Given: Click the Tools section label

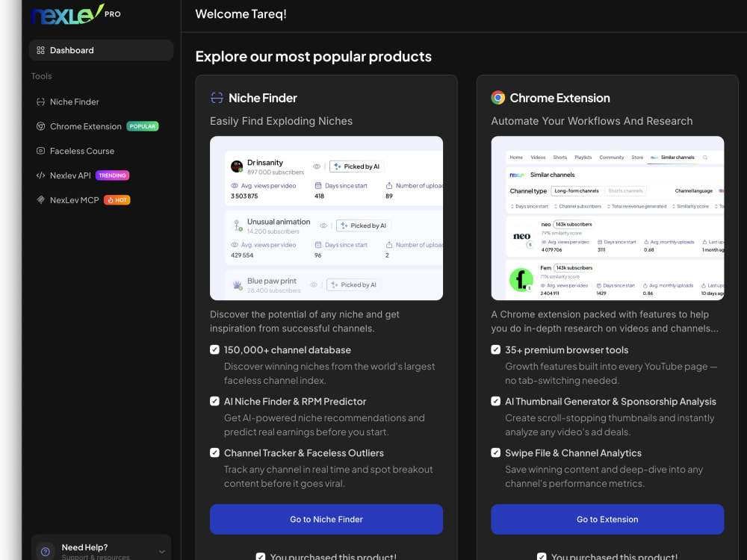Looking at the screenshot, I should click(x=41, y=76).
